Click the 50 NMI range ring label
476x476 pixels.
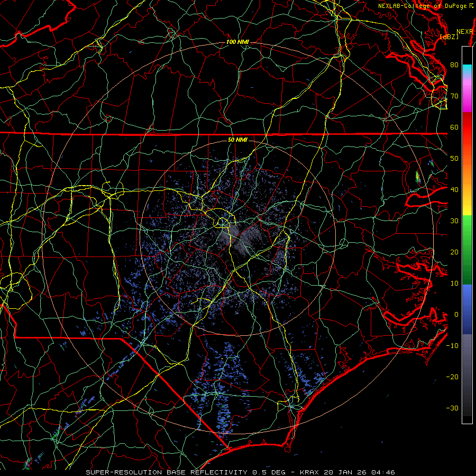click(x=237, y=140)
